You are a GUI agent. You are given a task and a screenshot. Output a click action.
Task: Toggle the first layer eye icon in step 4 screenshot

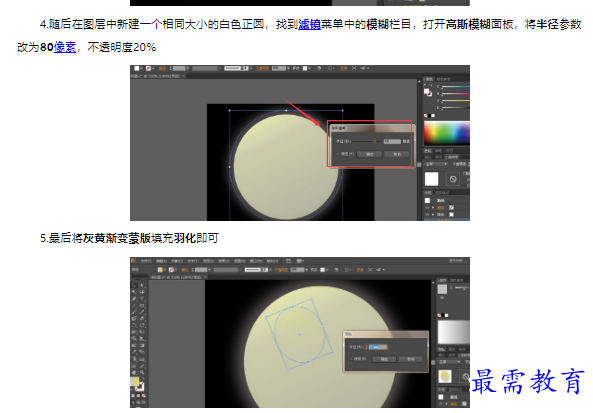(x=427, y=208)
